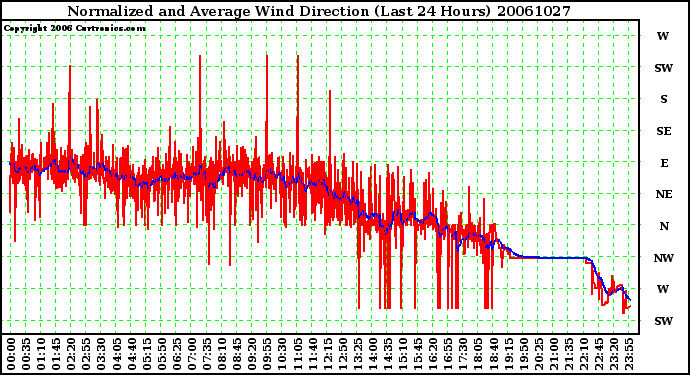Select the '08:10' time axis label
Image resolution: width=690 pixels, height=375 pixels.
coord(222,354)
